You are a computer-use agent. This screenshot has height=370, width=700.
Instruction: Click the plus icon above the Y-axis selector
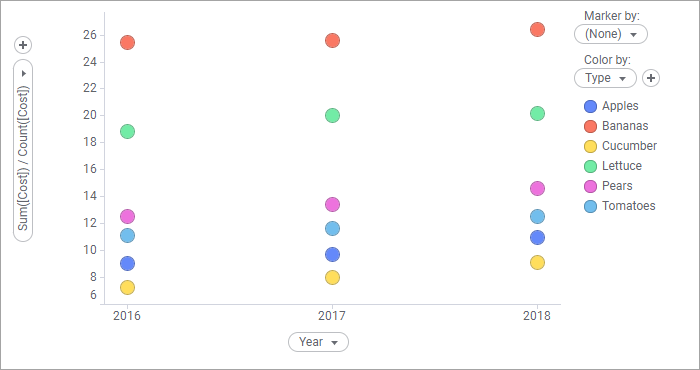(x=23, y=45)
